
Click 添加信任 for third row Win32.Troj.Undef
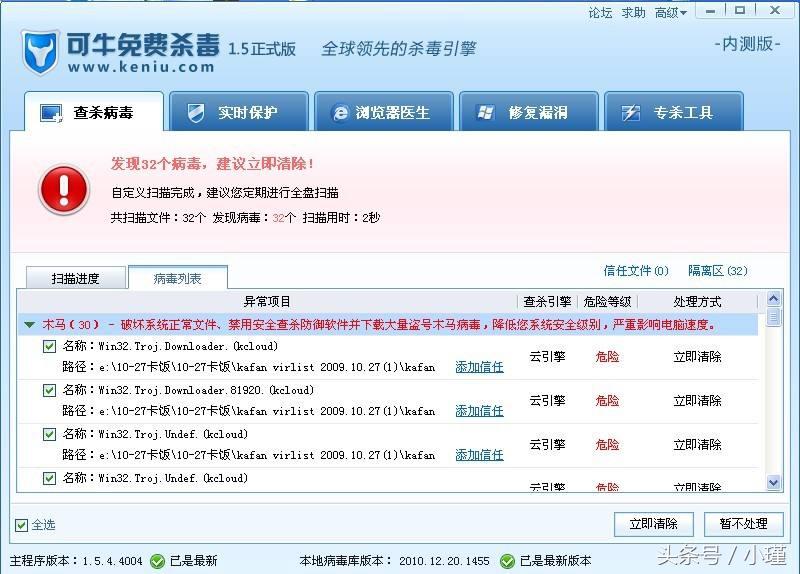(479, 454)
